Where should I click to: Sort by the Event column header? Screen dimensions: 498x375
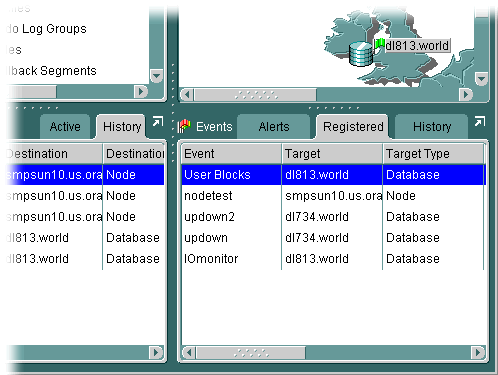point(231,154)
